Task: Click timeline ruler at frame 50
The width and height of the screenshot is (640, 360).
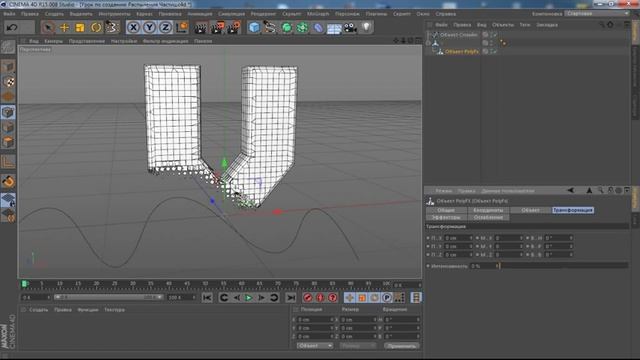Action: click(205, 283)
